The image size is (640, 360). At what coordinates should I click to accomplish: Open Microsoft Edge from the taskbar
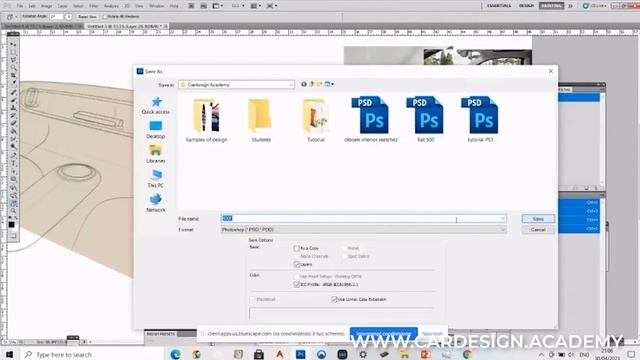176,354
